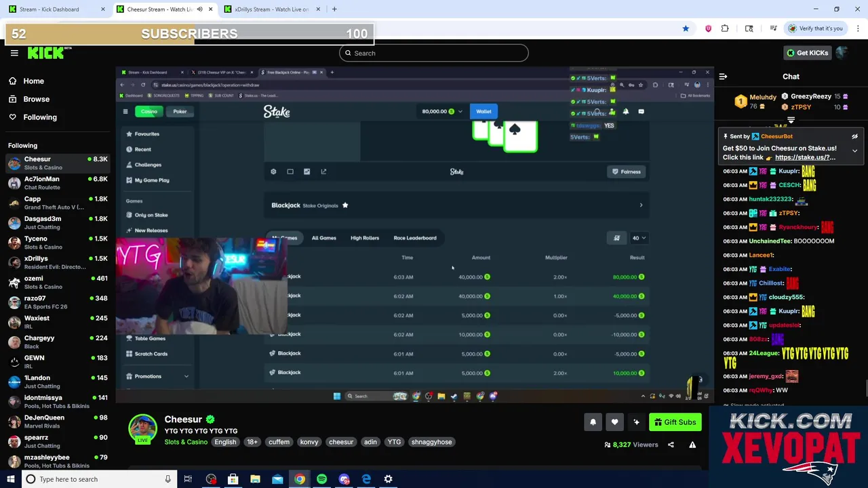Open the Chrome three-dot menu
This screenshot has height=488, width=868.
pos(858,28)
